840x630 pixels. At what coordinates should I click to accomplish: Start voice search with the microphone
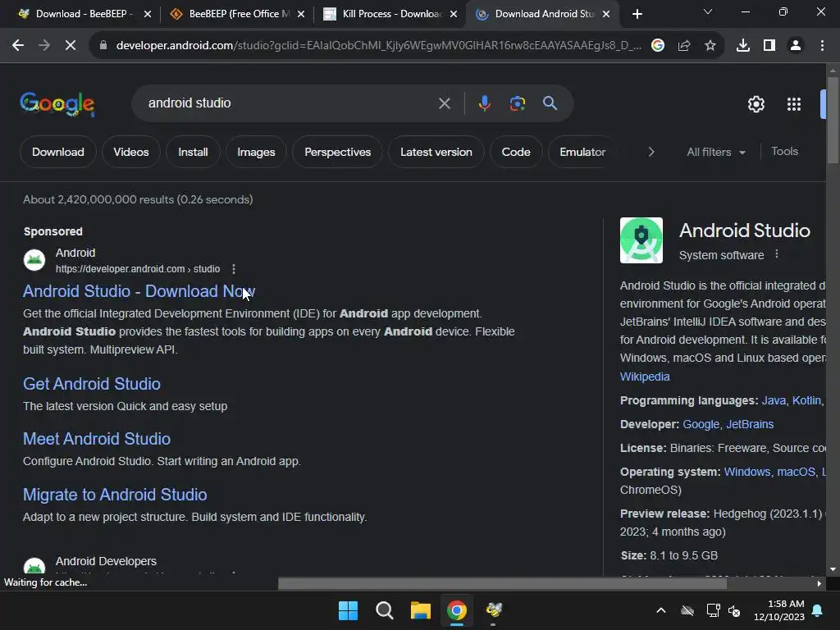point(484,103)
